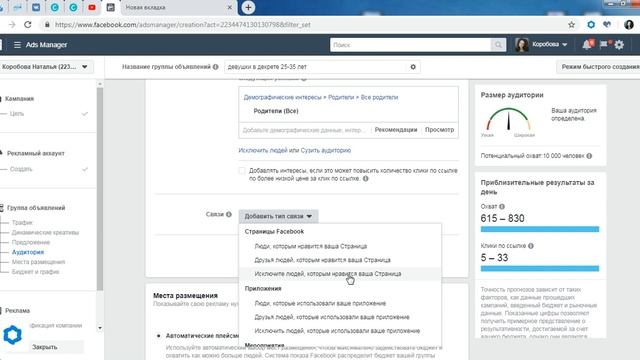
Task: Click the Демографические интересы breadcrumb
Action: point(282,98)
